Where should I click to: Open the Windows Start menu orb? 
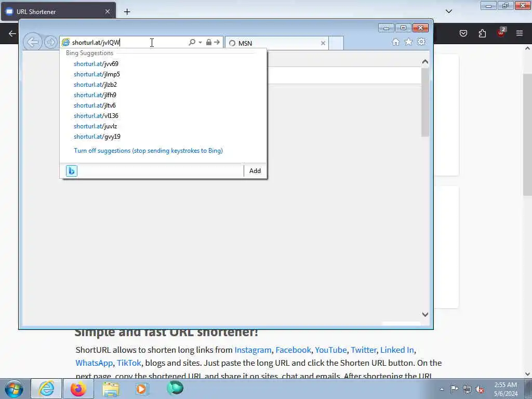coord(14,389)
